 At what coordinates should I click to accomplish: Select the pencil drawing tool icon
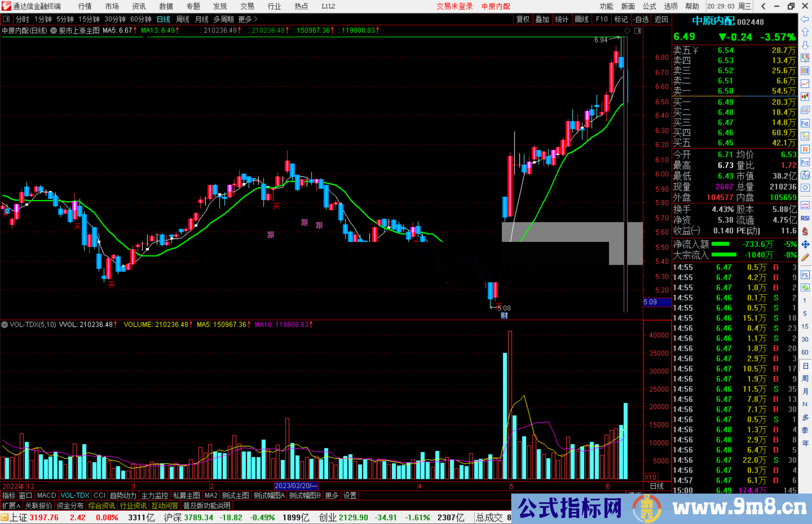click(805, 257)
